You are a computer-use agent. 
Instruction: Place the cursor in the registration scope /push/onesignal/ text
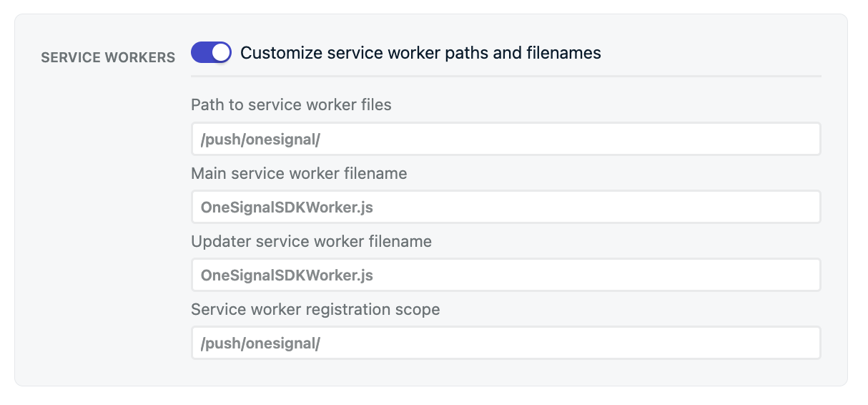pyautogui.click(x=260, y=343)
